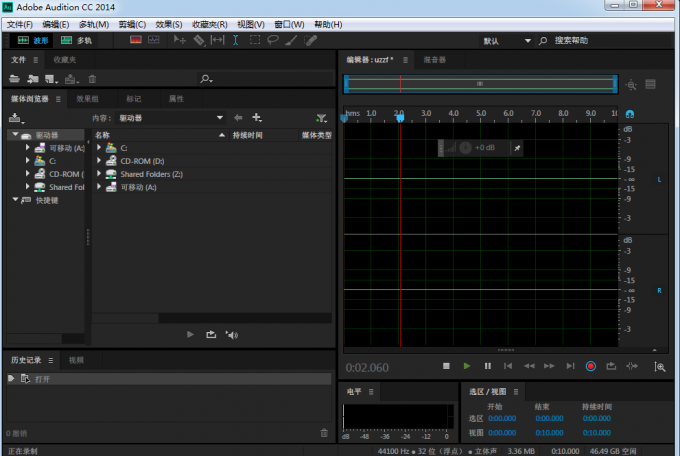Click the red Record button
Screen dimensions: 680x456
[591, 367]
